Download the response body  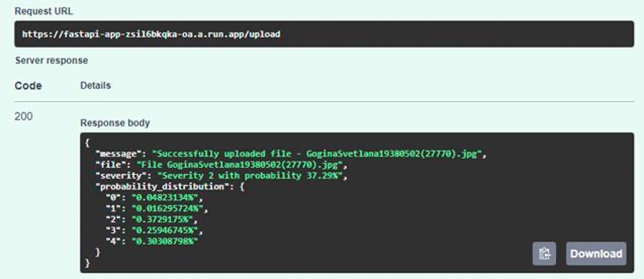coord(596,254)
